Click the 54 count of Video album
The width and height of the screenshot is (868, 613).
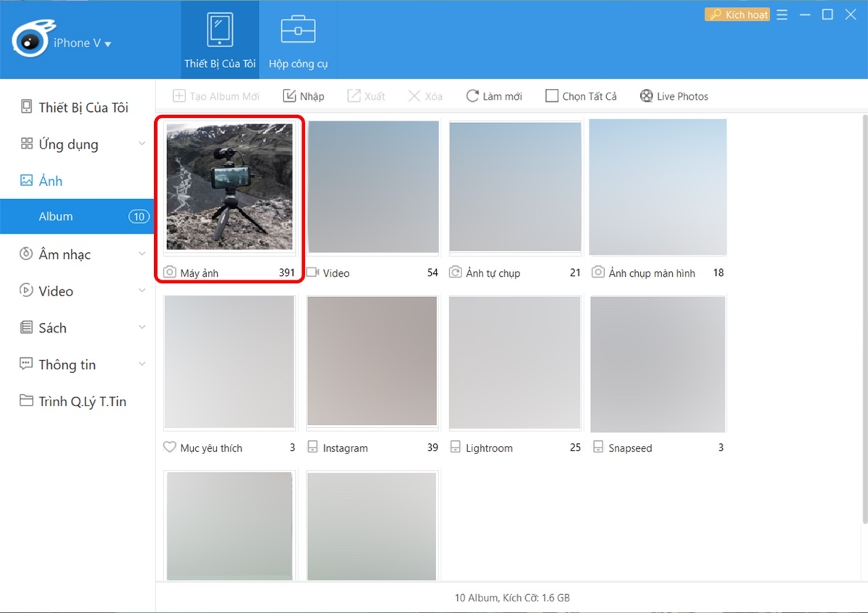coord(433,273)
